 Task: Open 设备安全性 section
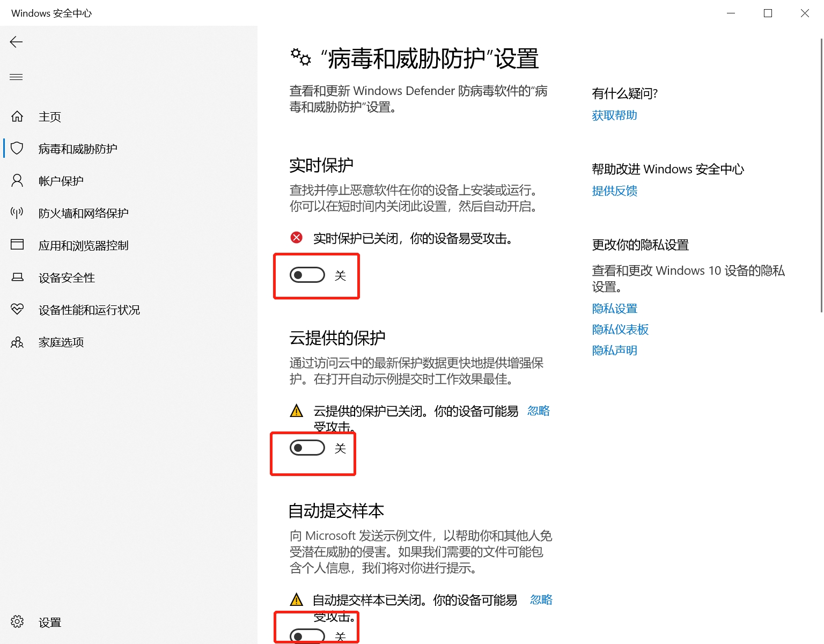click(x=67, y=277)
